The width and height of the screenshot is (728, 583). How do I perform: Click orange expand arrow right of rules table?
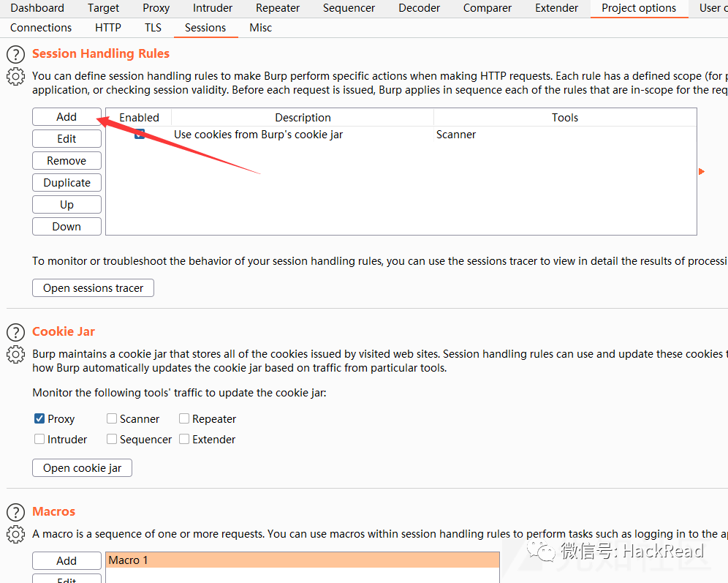click(x=702, y=171)
